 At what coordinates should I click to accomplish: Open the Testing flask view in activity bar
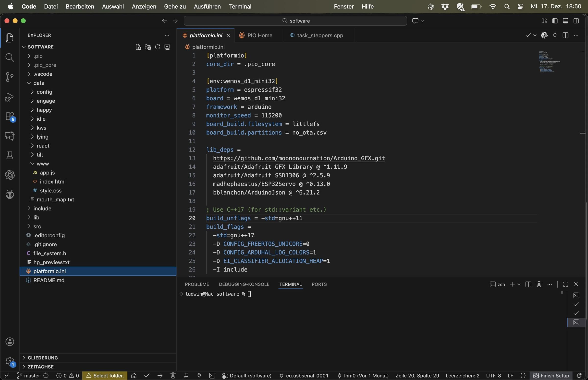[x=10, y=155]
